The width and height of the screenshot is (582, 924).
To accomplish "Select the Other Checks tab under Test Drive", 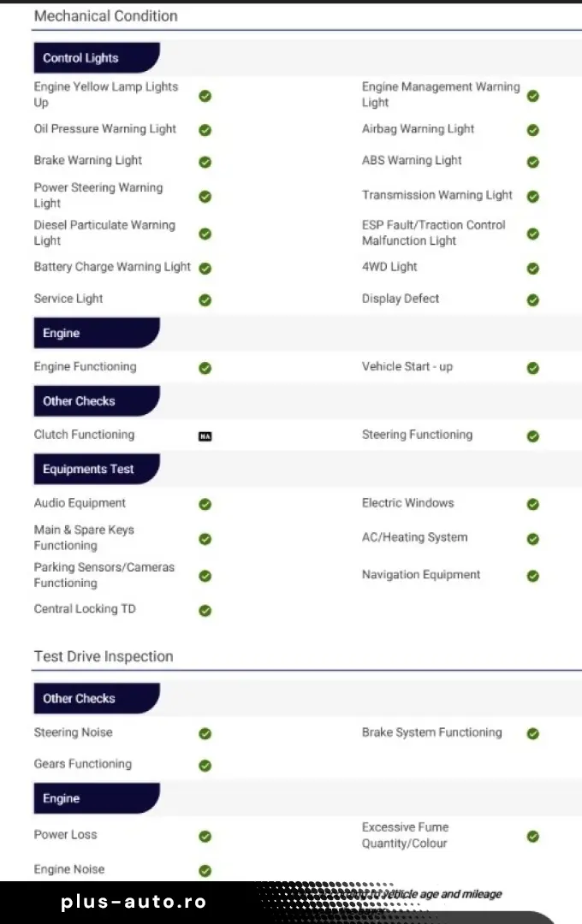I will click(94, 698).
